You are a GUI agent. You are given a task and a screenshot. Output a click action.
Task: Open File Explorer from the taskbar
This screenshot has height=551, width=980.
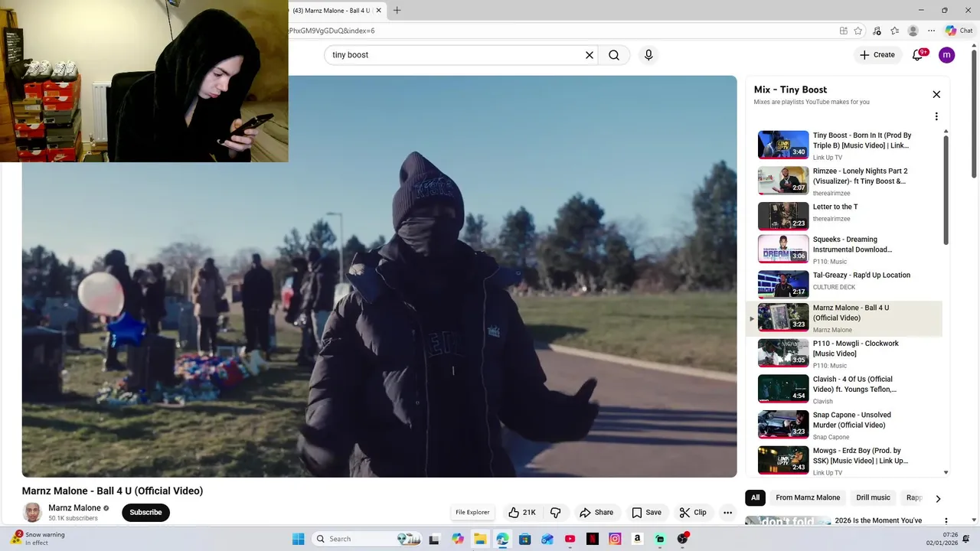(480, 539)
